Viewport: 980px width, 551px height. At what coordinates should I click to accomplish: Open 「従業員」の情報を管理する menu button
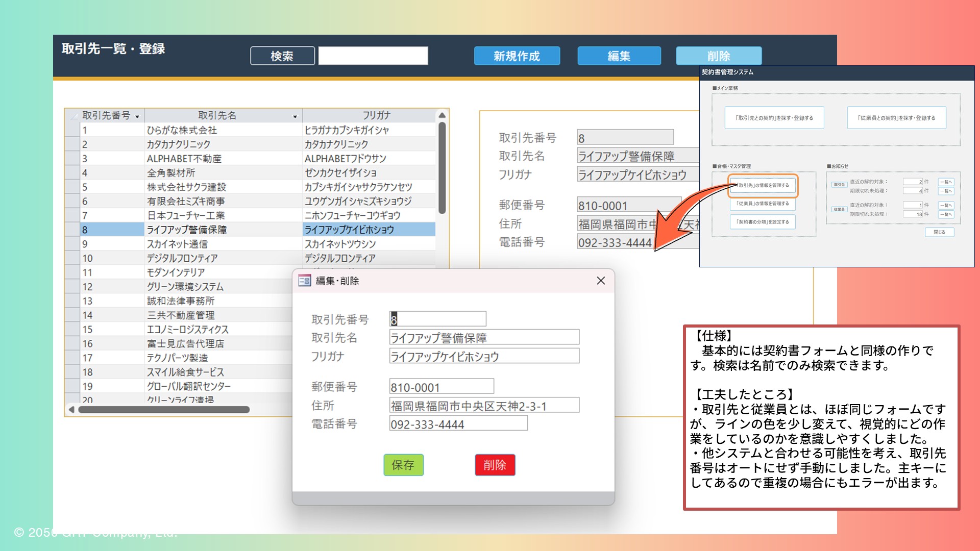[762, 204]
